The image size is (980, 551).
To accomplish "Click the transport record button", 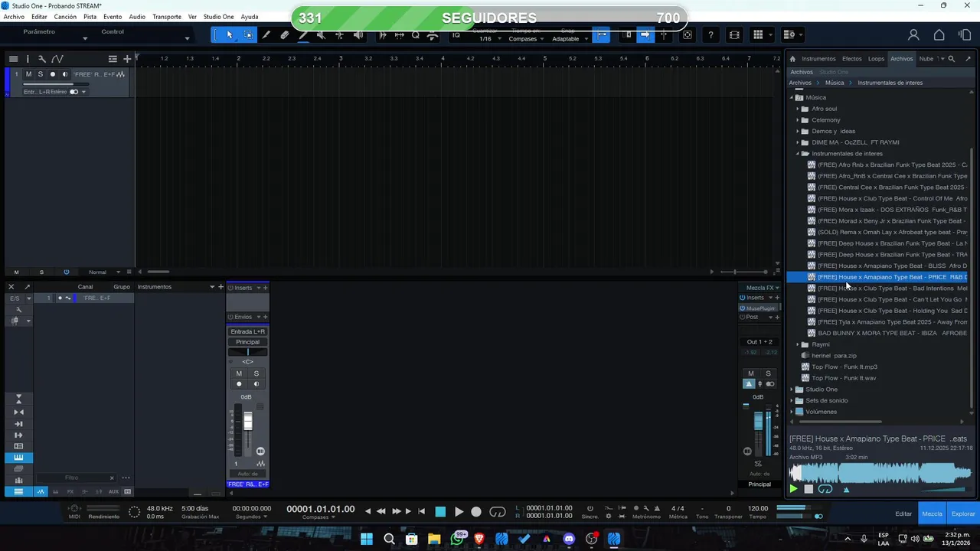I will click(x=476, y=512).
